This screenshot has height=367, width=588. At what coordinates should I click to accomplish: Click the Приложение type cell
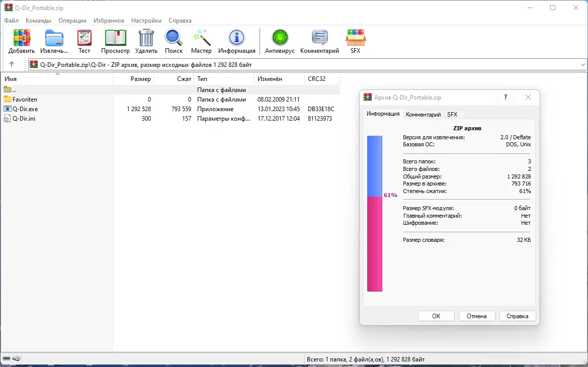215,109
